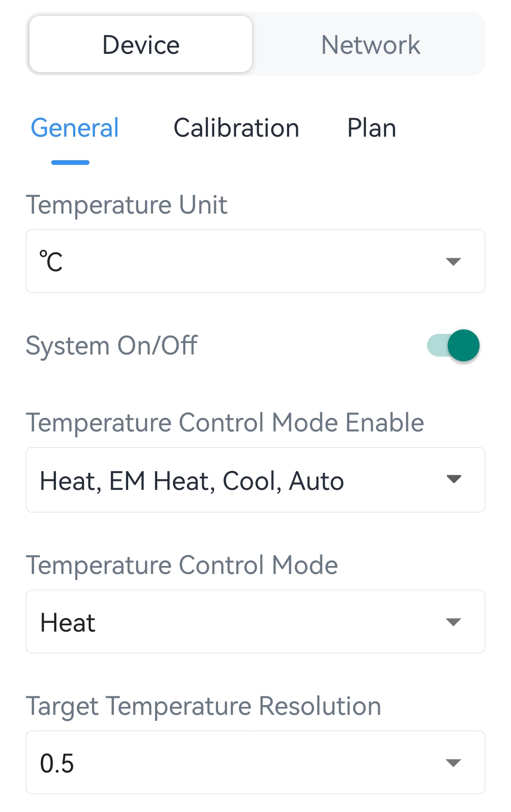This screenshot has height=812, width=511.
Task: Switch to the Network tab
Action: click(x=370, y=45)
